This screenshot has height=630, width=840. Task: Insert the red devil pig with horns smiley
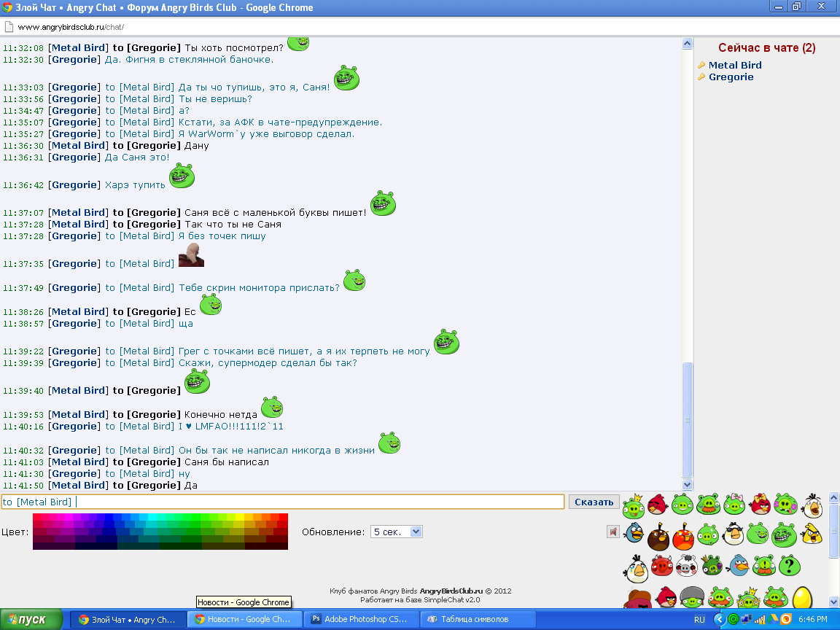[x=661, y=566]
